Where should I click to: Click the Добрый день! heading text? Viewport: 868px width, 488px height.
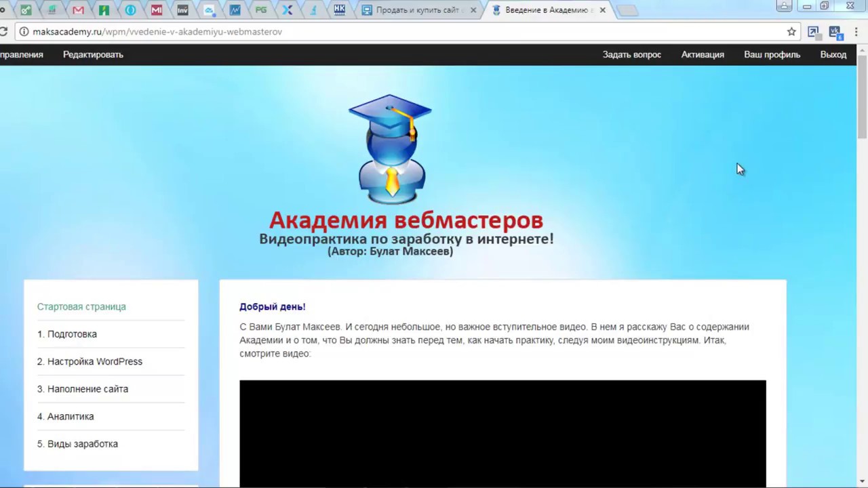(273, 307)
